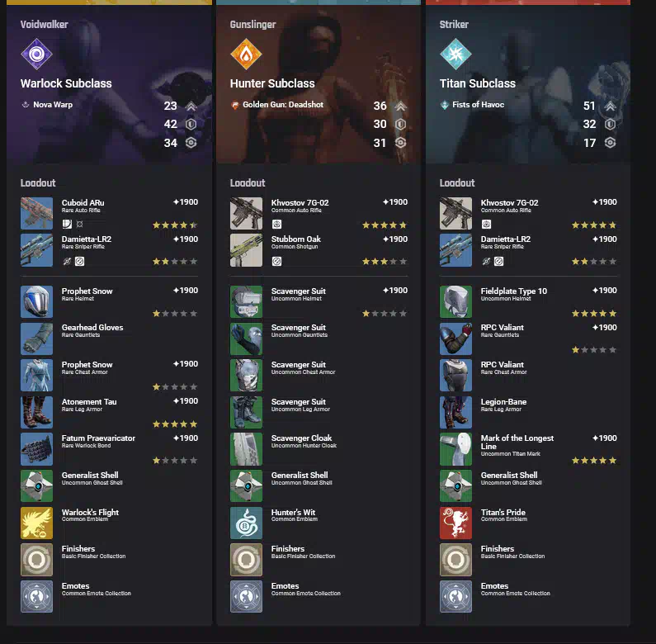Click the Striker heading text
This screenshot has width=656, height=644.
tap(454, 25)
